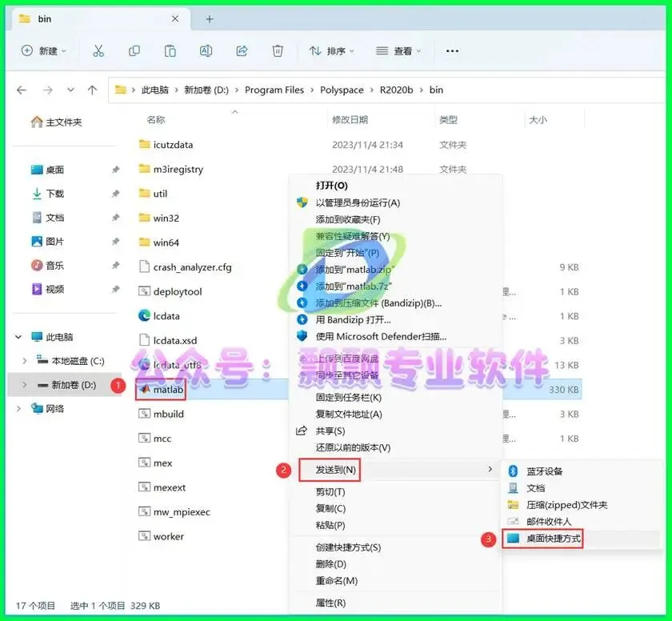Viewport: 672px width, 621px height.
Task: Open the new tab plus button
Action: click(210, 19)
